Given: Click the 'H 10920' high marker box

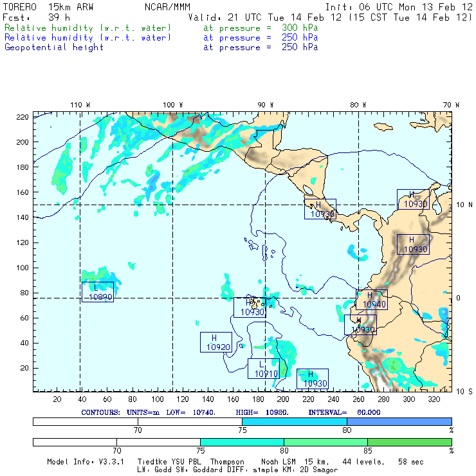Looking at the screenshot, I should pyautogui.click(x=216, y=342).
